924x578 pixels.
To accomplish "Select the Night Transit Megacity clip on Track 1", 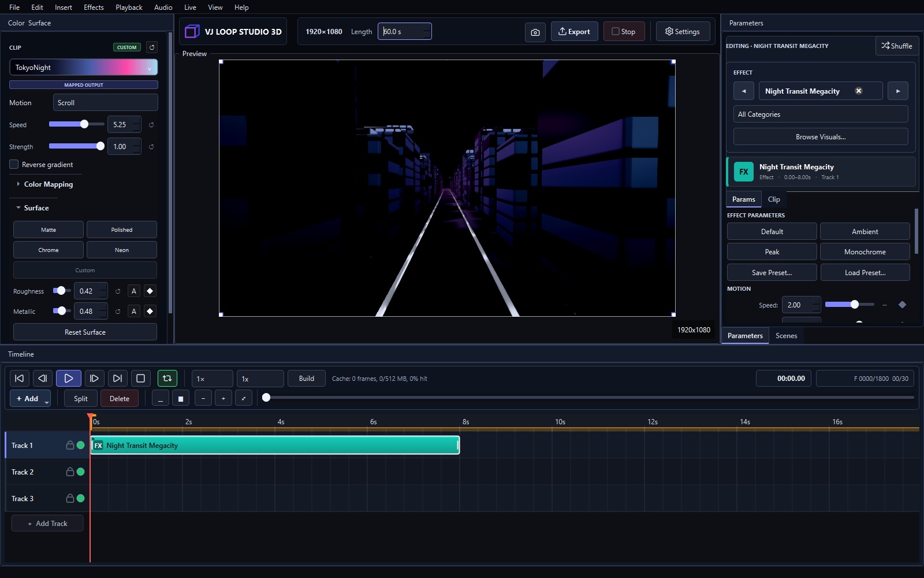I will (x=275, y=445).
